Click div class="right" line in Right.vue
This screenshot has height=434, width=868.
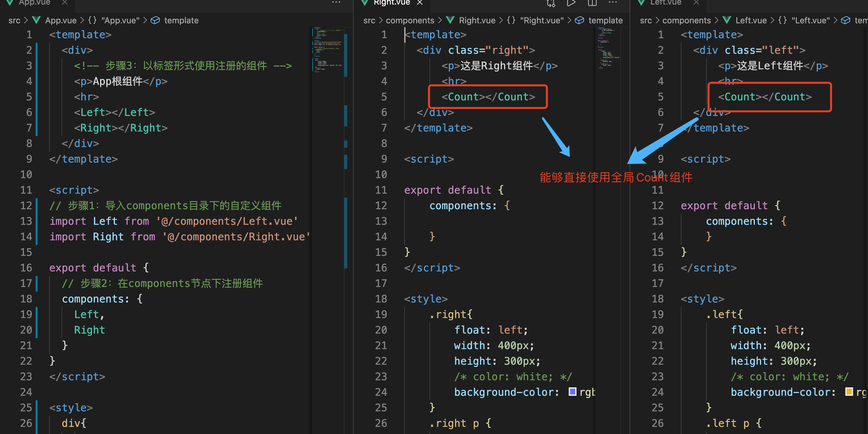coord(476,50)
